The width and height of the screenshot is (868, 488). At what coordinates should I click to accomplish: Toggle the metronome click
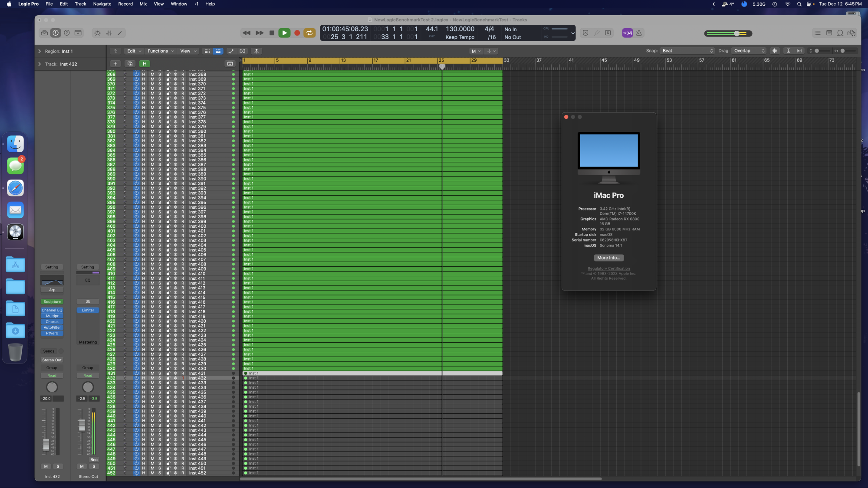pos(639,33)
